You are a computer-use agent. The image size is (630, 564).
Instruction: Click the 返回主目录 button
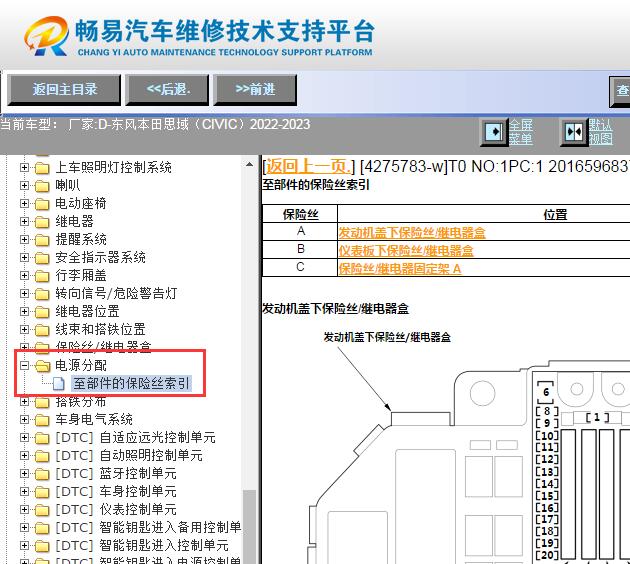pos(64,90)
